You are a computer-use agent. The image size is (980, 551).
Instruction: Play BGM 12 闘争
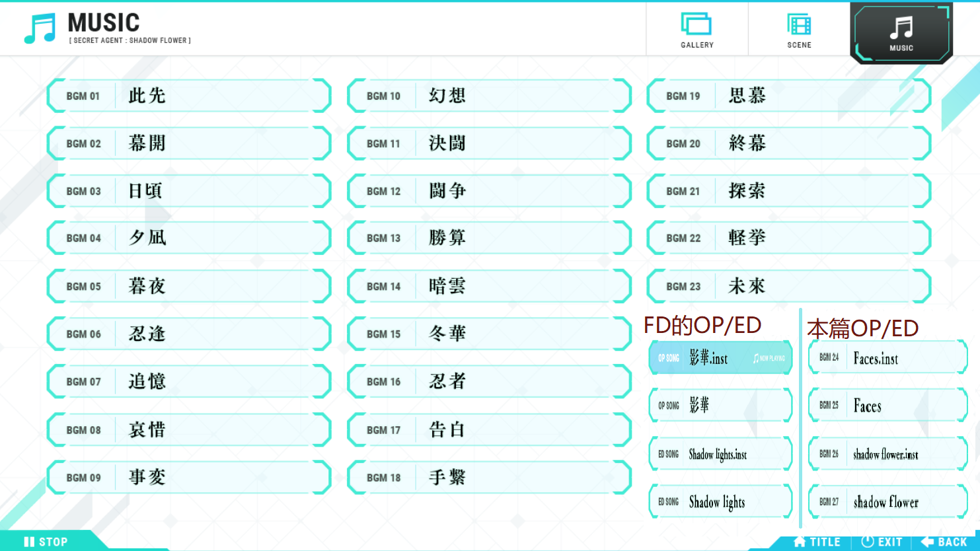click(x=489, y=191)
